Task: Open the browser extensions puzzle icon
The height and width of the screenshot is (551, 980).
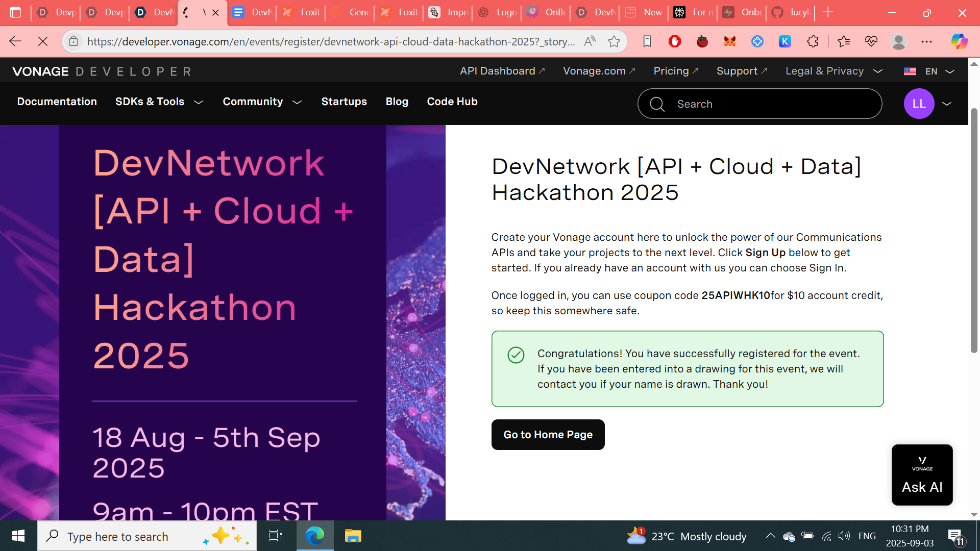Action: tap(813, 41)
